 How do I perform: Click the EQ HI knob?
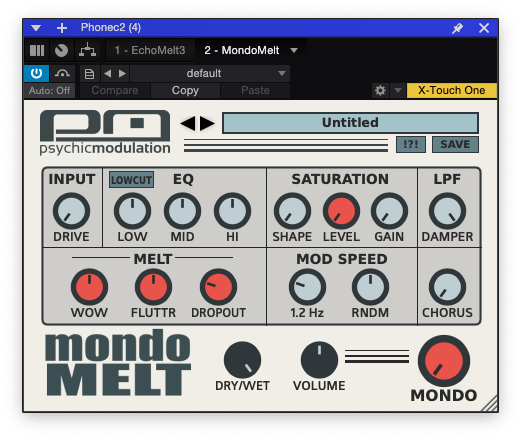pos(232,211)
